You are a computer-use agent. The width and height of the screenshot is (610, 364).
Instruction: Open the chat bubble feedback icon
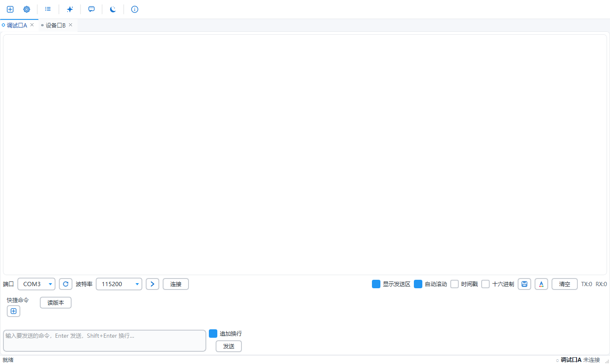(91, 9)
